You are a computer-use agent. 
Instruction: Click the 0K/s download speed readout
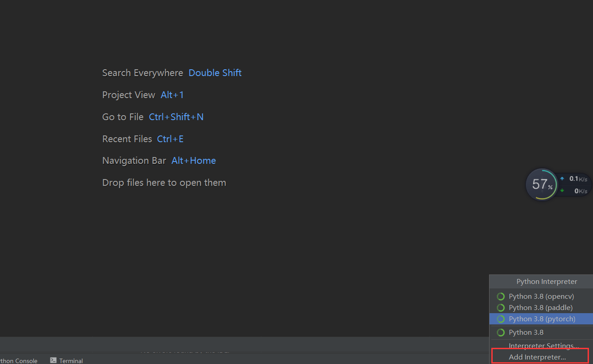(x=574, y=191)
